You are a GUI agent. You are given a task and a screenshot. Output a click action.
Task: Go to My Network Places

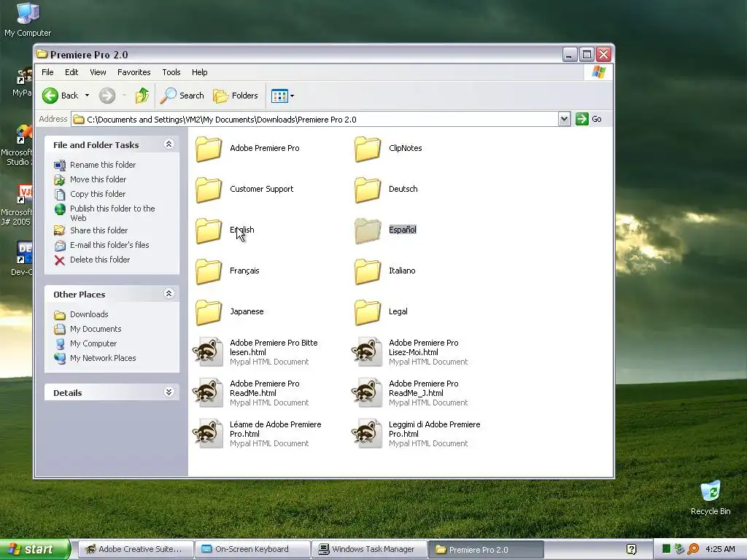[95, 358]
